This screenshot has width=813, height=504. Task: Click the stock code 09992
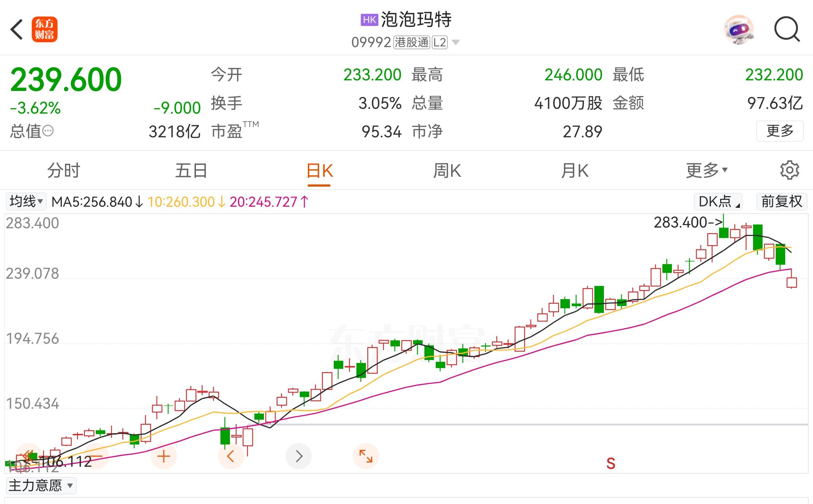371,42
